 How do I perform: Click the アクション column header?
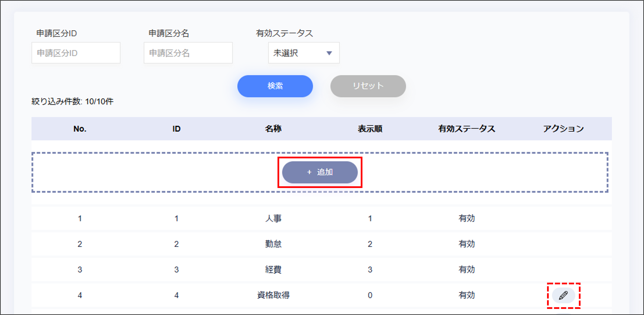point(563,129)
